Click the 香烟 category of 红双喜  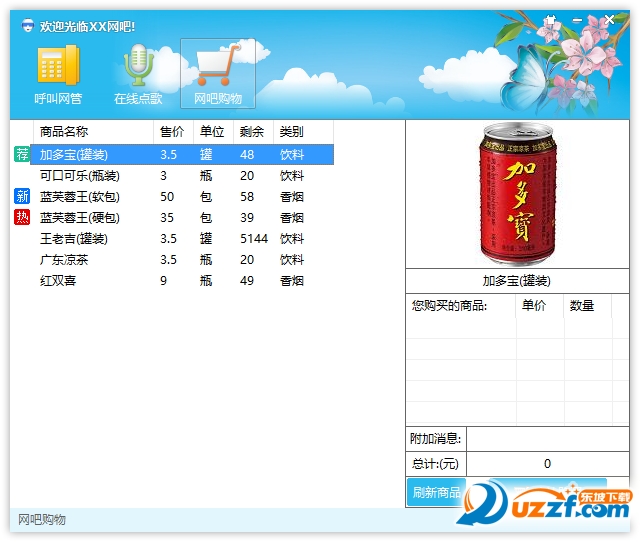[291, 281]
